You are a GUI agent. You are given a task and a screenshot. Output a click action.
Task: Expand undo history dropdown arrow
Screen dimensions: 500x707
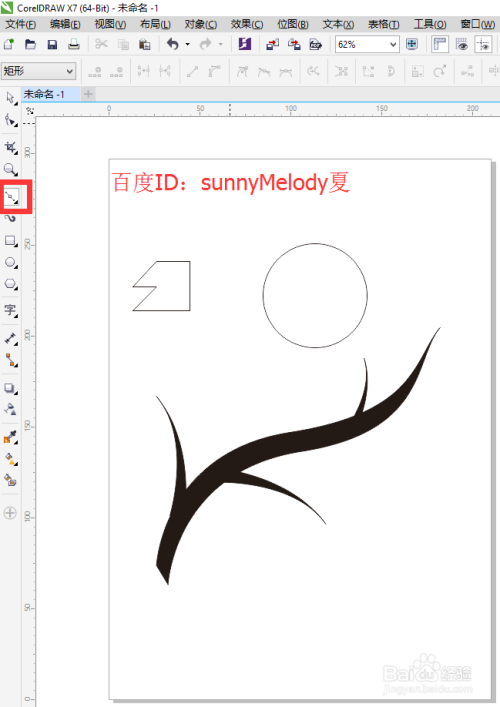[188, 44]
